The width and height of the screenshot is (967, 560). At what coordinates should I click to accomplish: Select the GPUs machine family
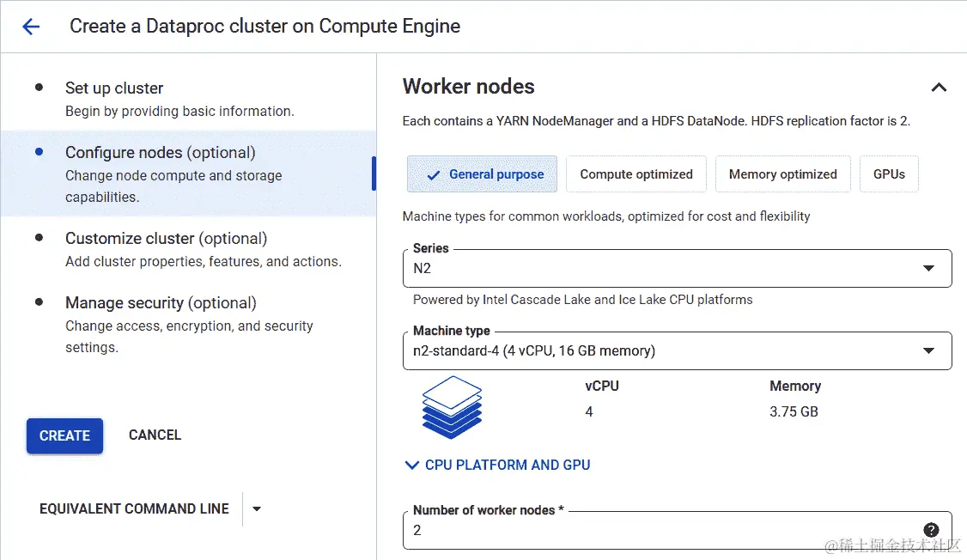[889, 173]
